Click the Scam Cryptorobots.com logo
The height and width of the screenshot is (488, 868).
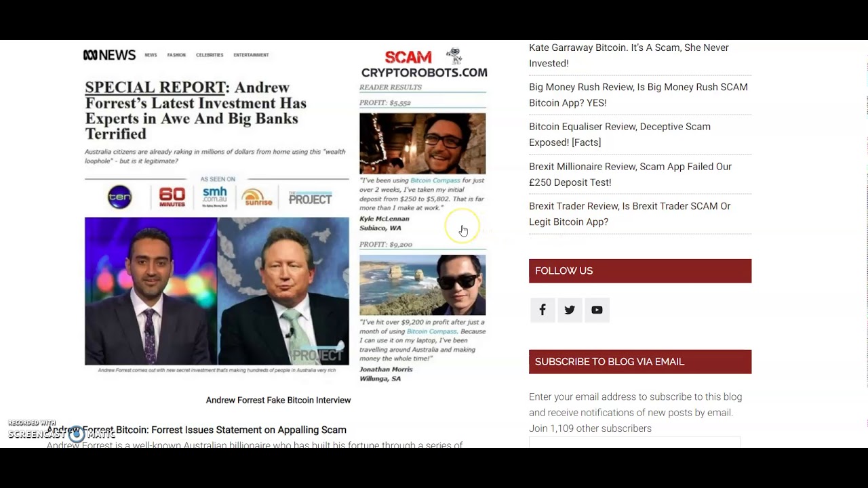pyautogui.click(x=424, y=64)
